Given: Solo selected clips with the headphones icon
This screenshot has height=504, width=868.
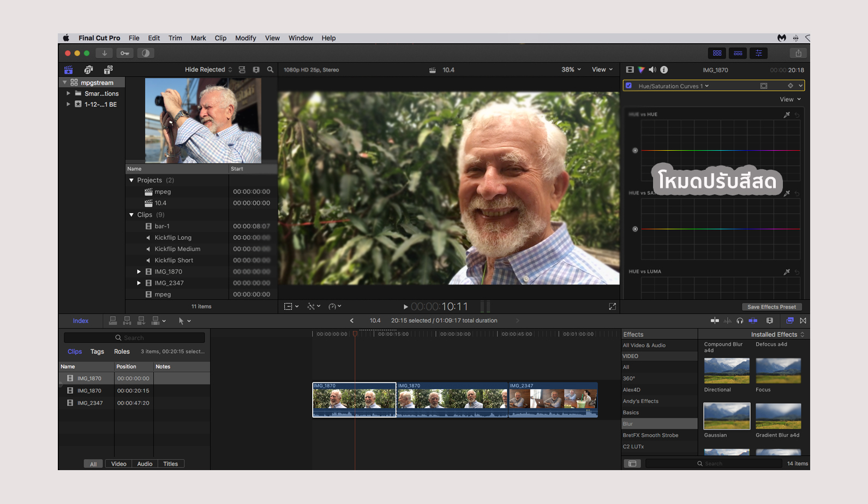Looking at the screenshot, I should point(740,321).
